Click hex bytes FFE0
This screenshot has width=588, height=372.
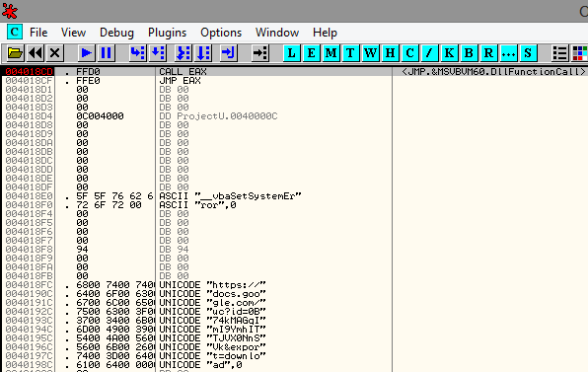pos(88,80)
